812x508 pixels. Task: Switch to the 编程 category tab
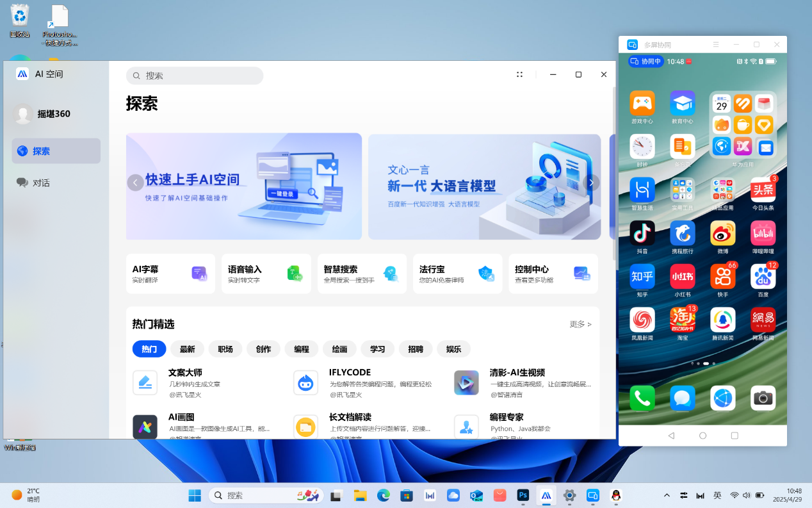(301, 349)
